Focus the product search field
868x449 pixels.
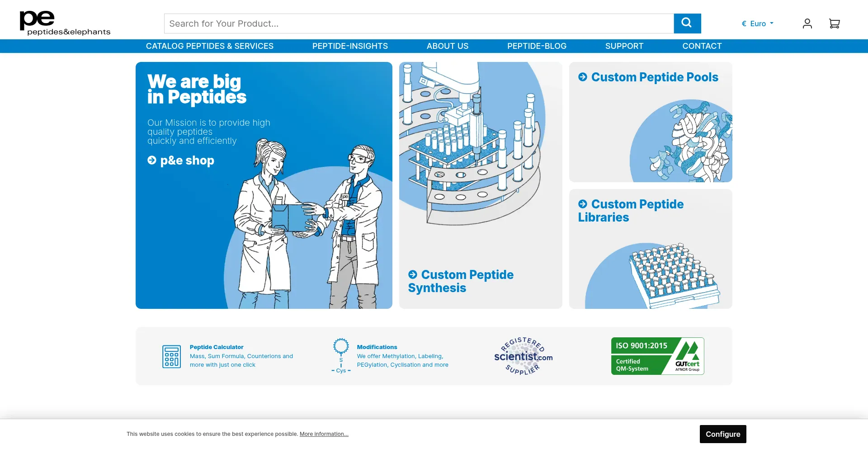tap(418, 24)
